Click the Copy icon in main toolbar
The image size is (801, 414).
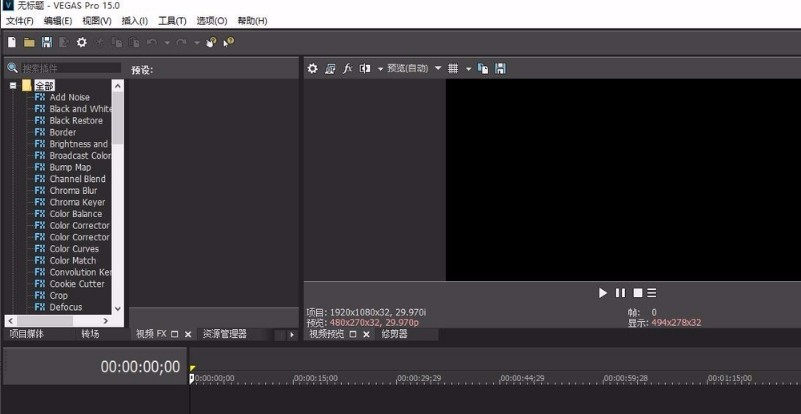(117, 42)
